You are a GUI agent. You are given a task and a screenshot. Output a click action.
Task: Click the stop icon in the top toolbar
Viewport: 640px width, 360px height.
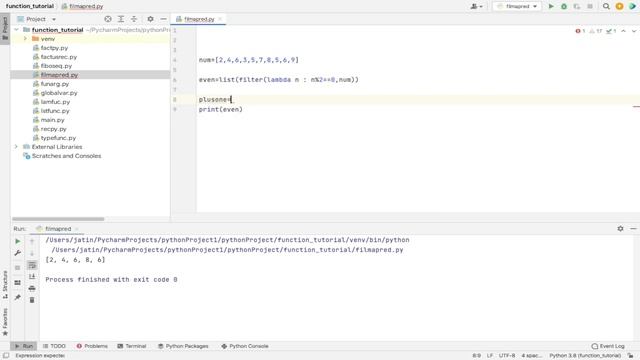[590, 6]
